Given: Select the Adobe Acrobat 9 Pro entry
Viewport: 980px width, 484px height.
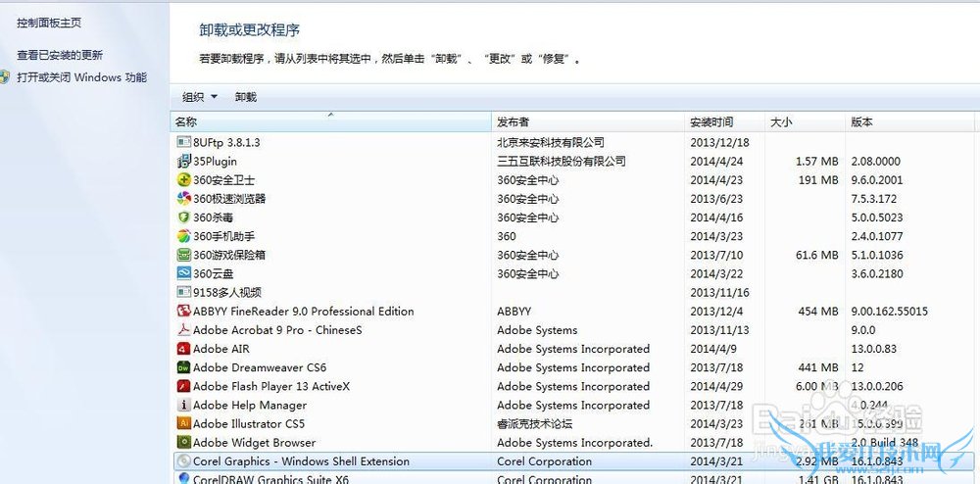Looking at the screenshot, I should point(277,330).
